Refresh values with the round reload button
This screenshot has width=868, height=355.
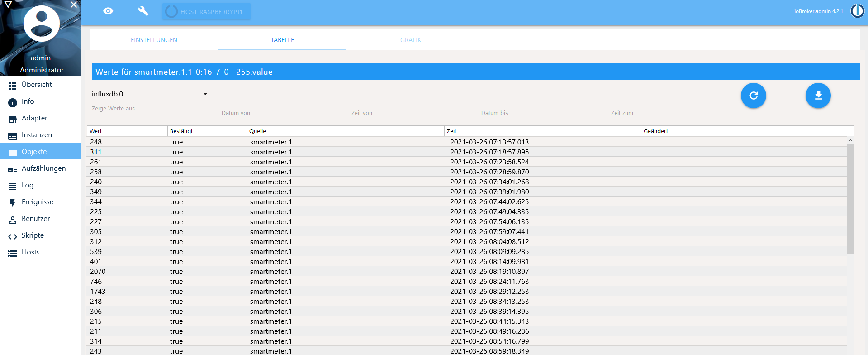click(754, 96)
